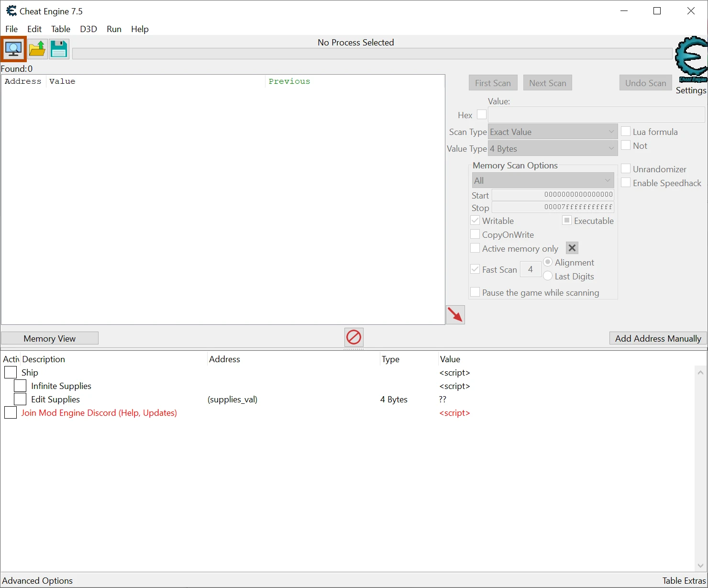Check Pause the game while scanning

(475, 292)
